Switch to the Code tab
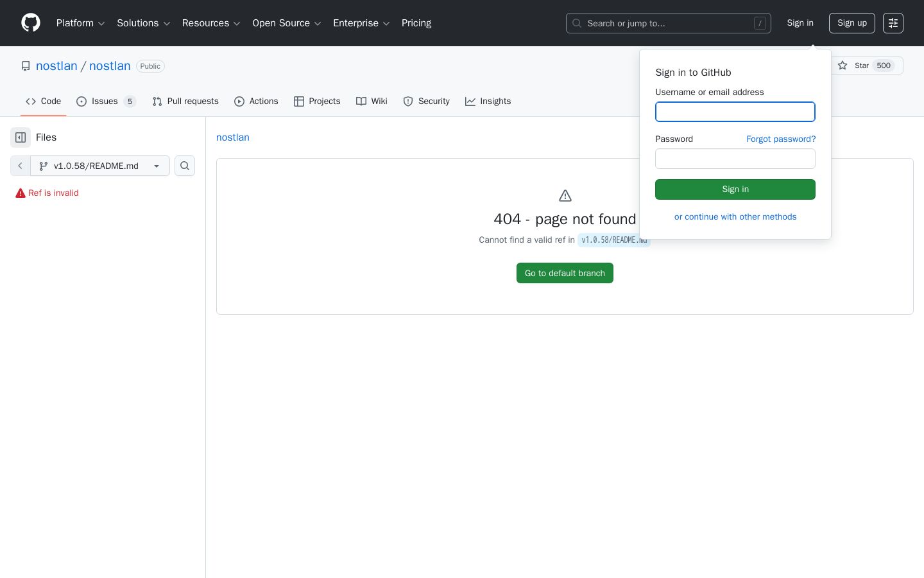924x578 pixels. (44, 101)
